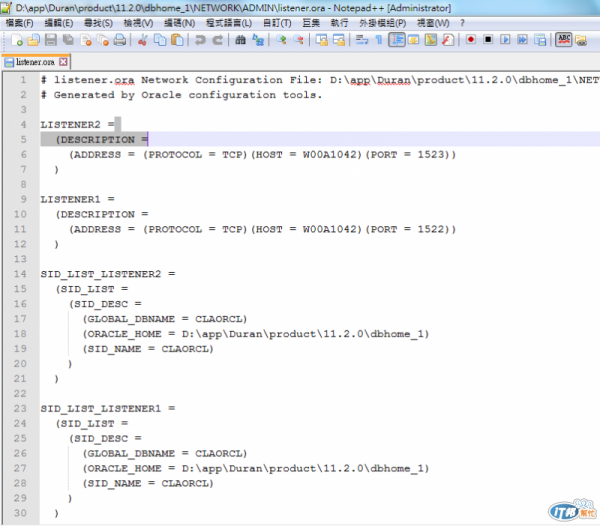Cut selection with the scissors icon
Viewport: 600px width, 526px height.
click(142, 40)
